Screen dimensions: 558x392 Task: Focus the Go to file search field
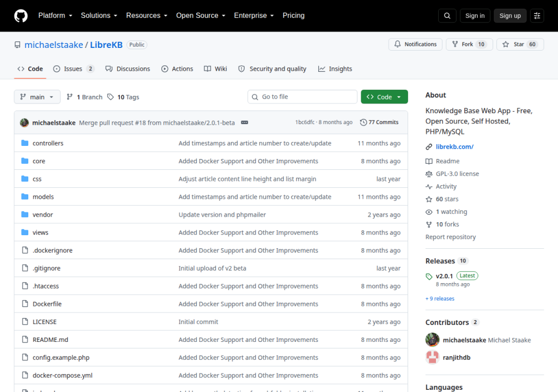tap(302, 97)
